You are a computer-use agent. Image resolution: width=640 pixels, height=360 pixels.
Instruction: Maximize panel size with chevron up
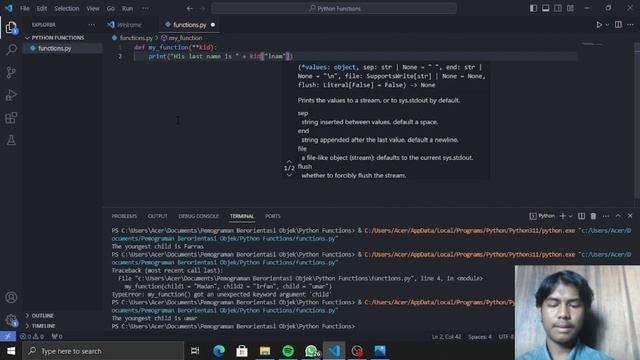tap(618, 216)
